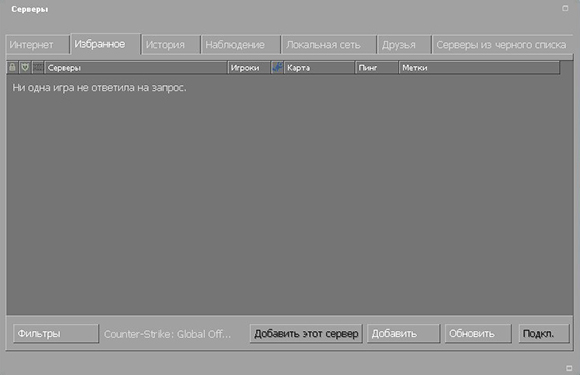
Task: Open Серверы из черного списка tab
Action: coord(502,45)
